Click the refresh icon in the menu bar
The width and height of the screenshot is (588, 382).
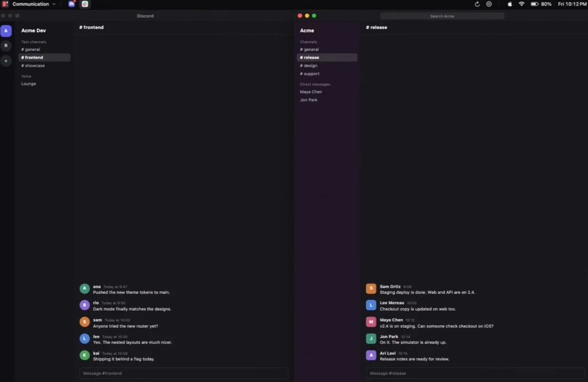(x=477, y=4)
